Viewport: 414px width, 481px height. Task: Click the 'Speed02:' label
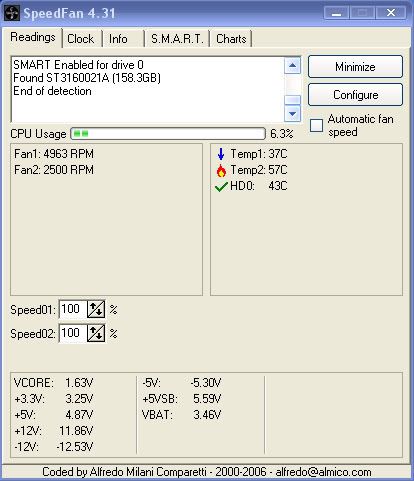tap(33, 334)
